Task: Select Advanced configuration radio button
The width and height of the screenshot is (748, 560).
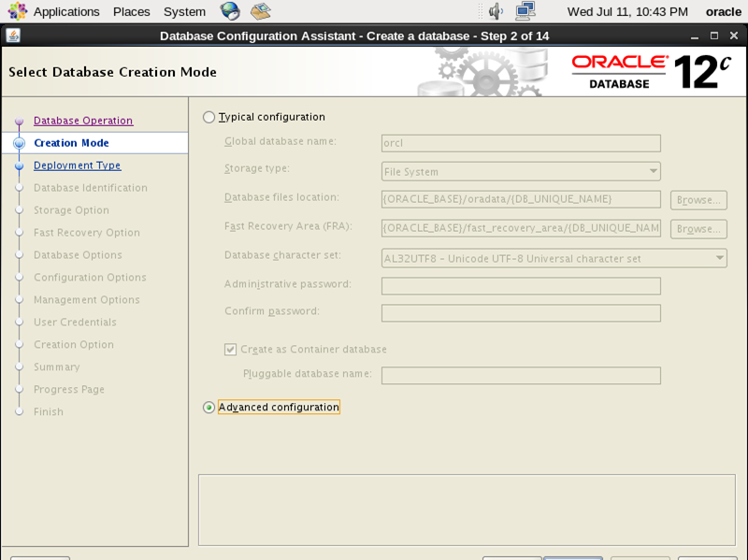Action: pyautogui.click(x=209, y=408)
